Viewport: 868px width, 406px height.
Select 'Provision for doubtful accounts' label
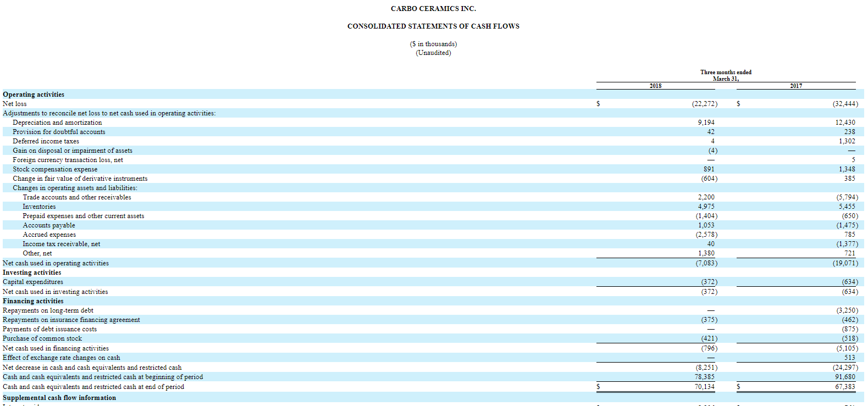click(59, 132)
